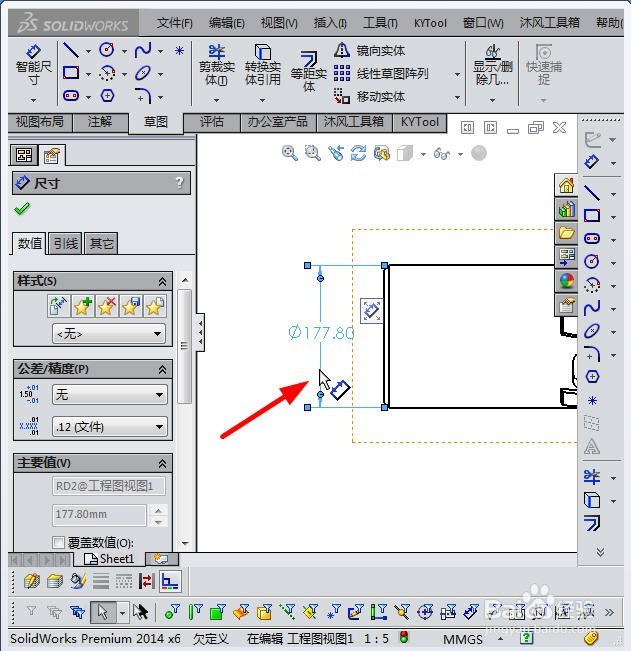The height and width of the screenshot is (651, 631).
Task: Open the KYTool menu
Action: [430, 23]
